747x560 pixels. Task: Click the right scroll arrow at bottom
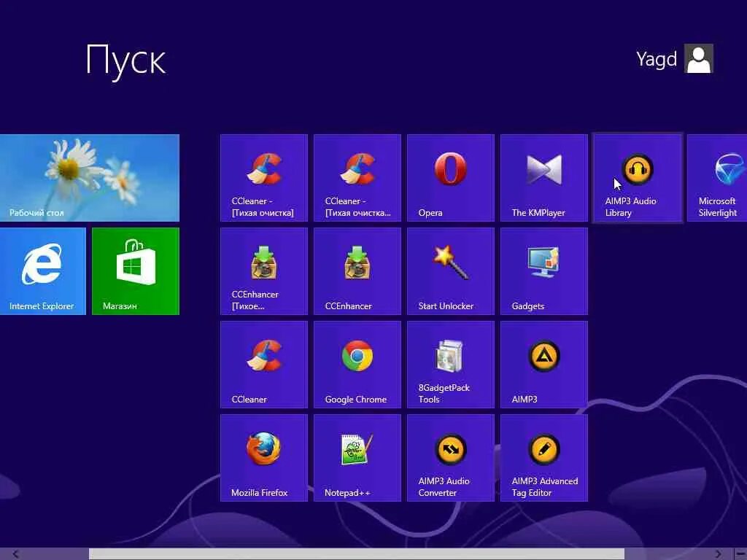tap(719, 554)
